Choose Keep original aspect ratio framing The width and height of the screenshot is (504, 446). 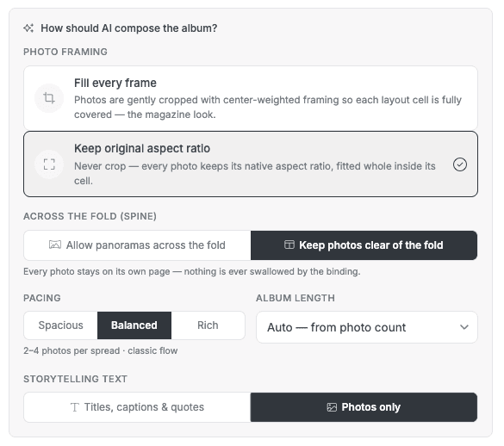point(251,164)
